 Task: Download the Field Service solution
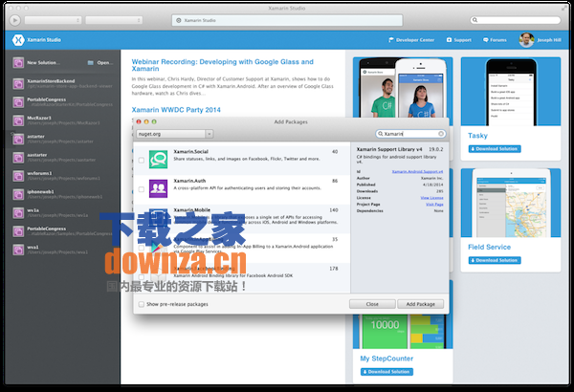pyautogui.click(x=495, y=260)
